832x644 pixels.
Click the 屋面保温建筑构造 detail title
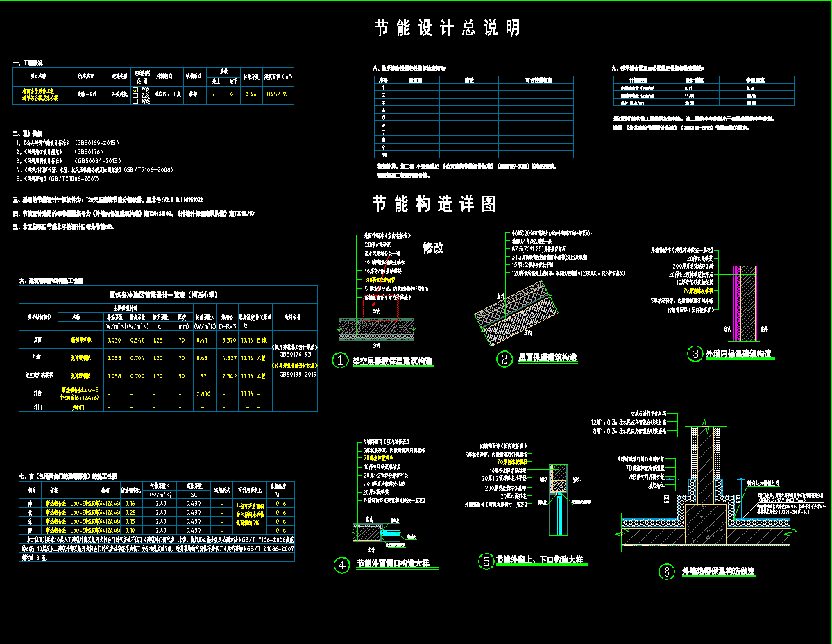pos(547,358)
